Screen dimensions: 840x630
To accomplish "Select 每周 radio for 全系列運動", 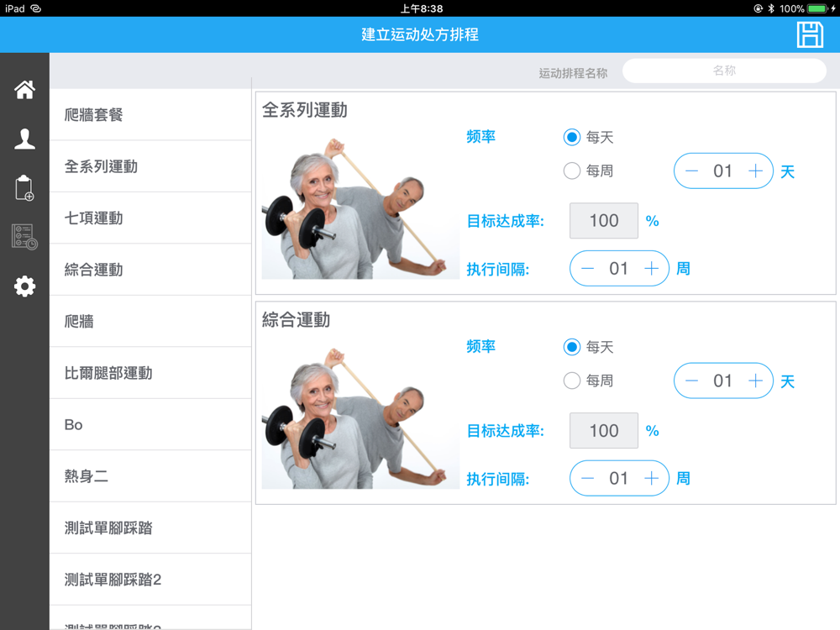I will click(571, 171).
